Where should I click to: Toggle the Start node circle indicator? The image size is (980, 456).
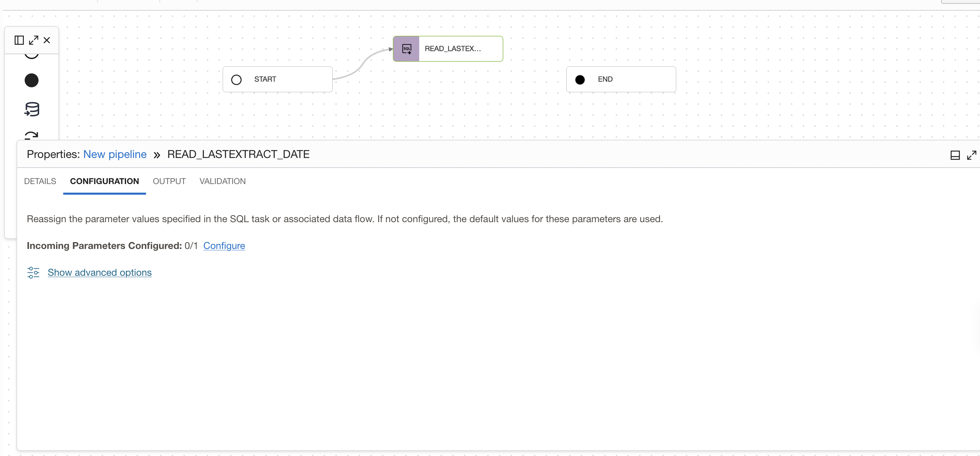point(236,79)
